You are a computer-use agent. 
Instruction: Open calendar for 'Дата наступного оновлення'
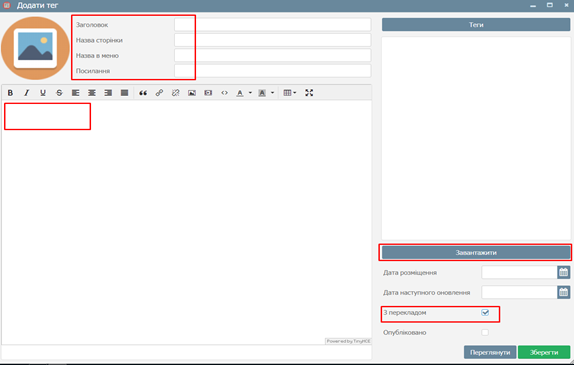[x=564, y=292]
